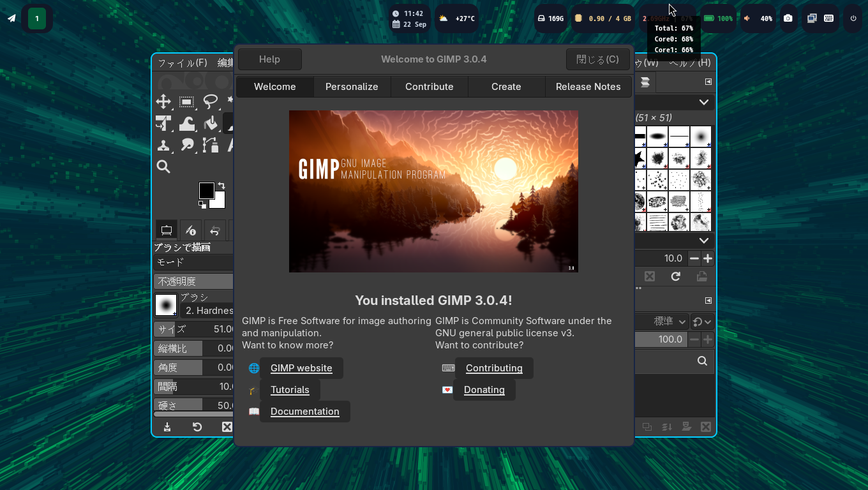
Task: Decrease brush spacing with minus button
Action: click(694, 258)
